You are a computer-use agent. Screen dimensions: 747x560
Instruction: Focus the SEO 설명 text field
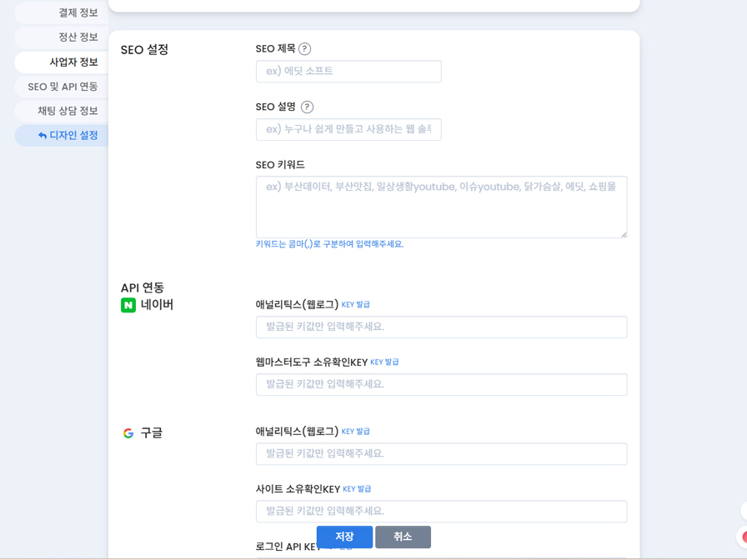click(348, 130)
